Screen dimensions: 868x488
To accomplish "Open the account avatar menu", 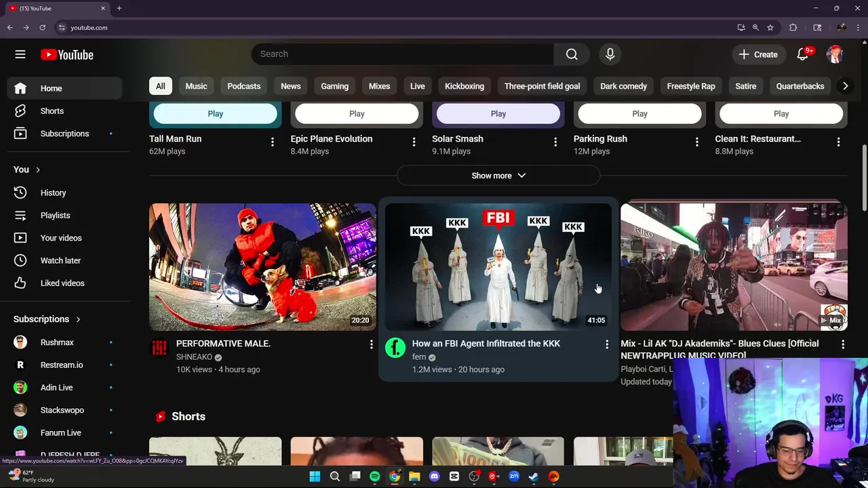I will pos(835,54).
